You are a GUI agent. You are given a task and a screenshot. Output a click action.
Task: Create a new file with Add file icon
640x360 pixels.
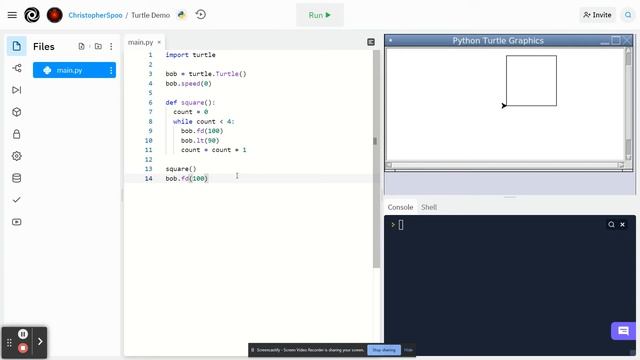(x=81, y=47)
